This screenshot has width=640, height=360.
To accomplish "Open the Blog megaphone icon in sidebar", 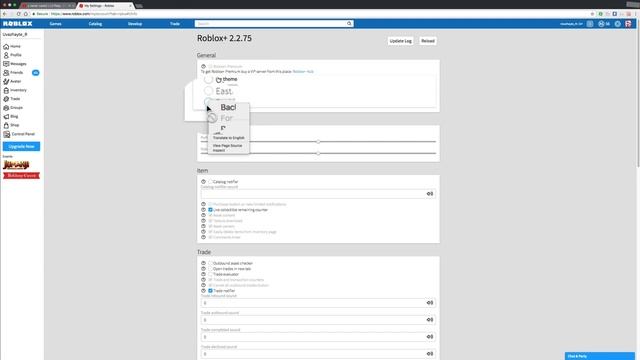I will pyautogui.click(x=6, y=117).
